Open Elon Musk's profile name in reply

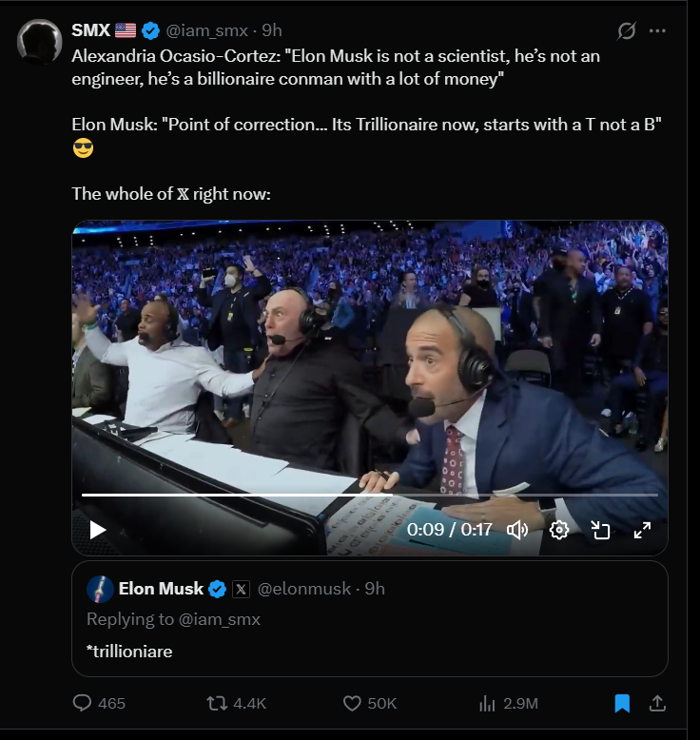[161, 589]
